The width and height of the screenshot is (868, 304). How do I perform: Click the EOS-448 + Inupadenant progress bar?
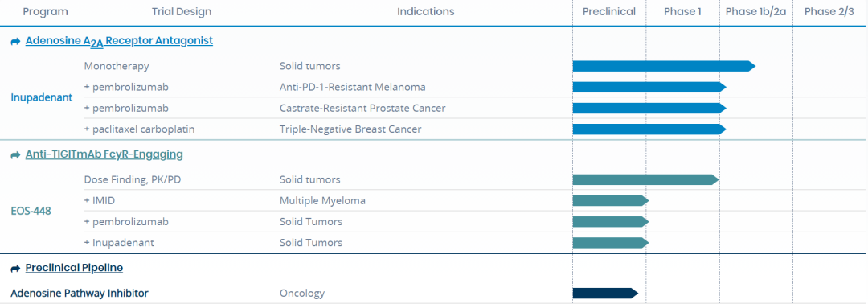click(611, 243)
